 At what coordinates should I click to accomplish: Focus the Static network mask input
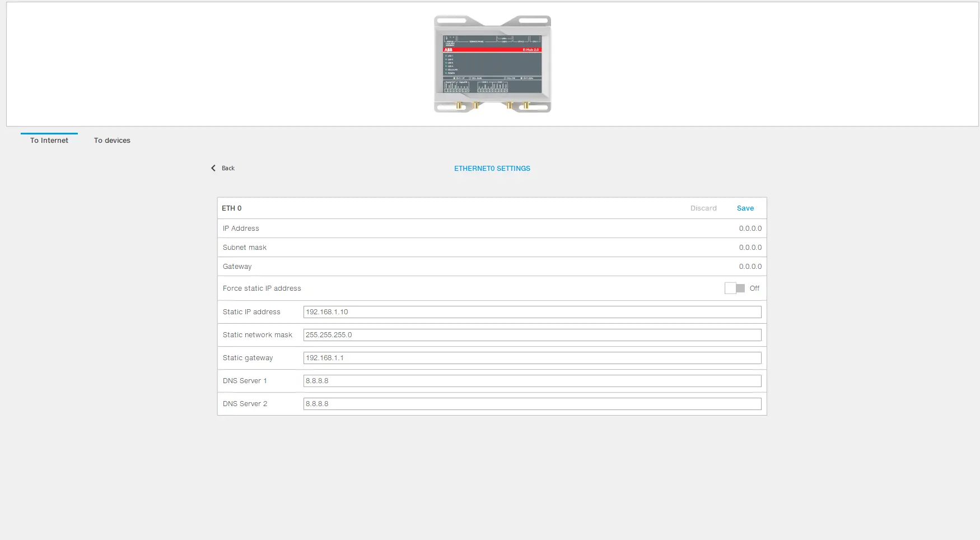[532, 335]
